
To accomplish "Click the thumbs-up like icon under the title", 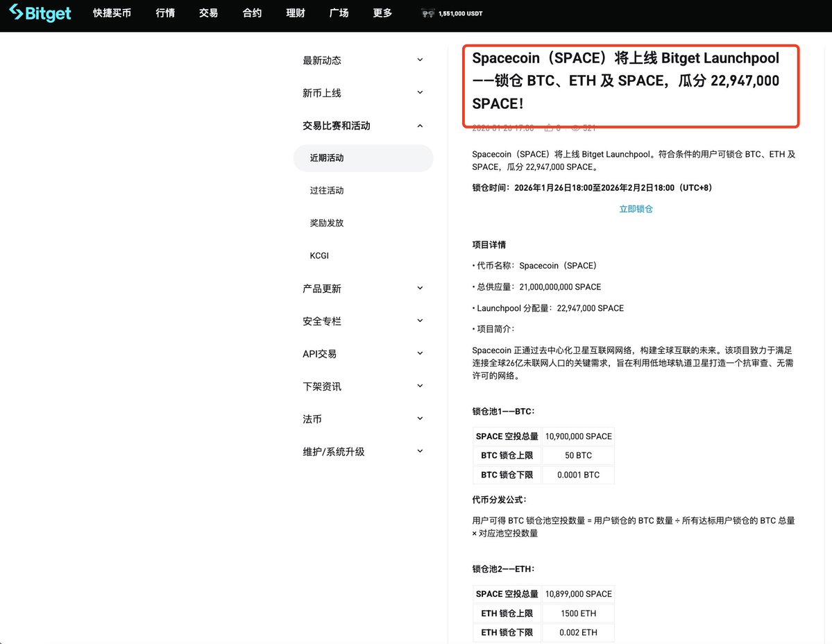I will (x=549, y=128).
